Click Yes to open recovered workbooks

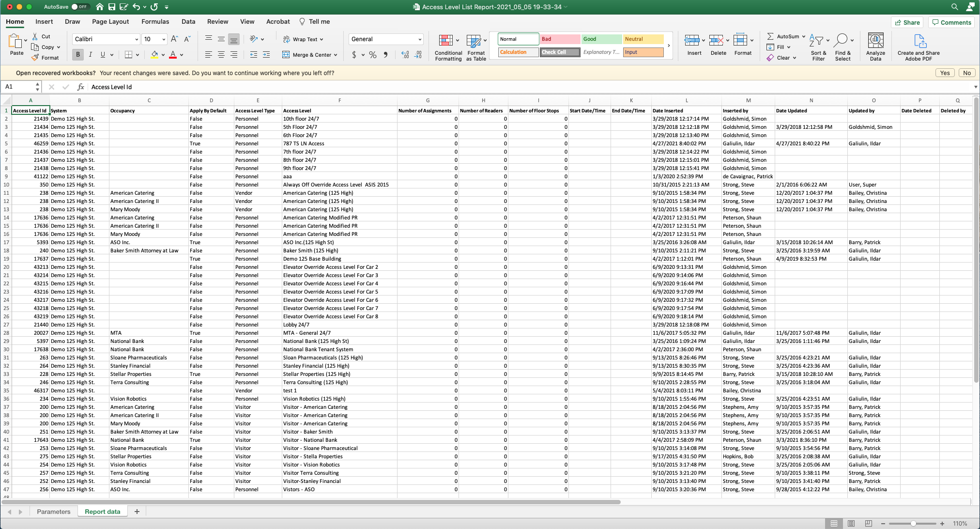coord(944,73)
